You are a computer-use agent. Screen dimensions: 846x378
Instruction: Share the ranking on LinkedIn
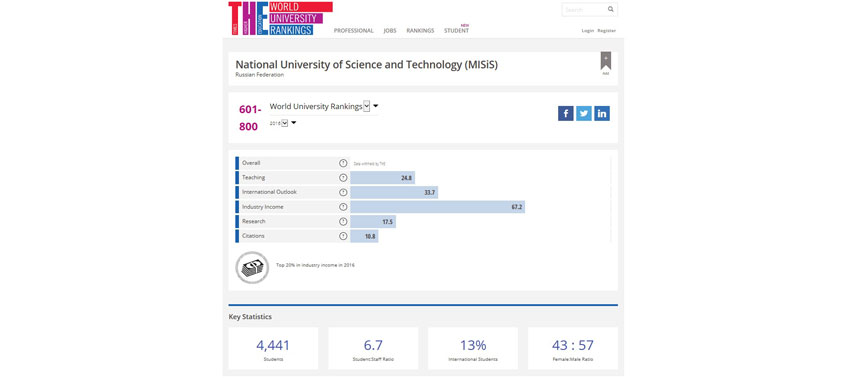tap(602, 113)
